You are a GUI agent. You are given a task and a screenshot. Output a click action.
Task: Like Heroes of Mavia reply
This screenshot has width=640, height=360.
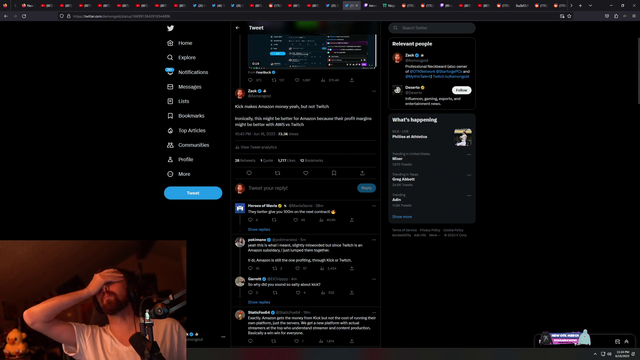pyautogui.click(x=296, y=220)
